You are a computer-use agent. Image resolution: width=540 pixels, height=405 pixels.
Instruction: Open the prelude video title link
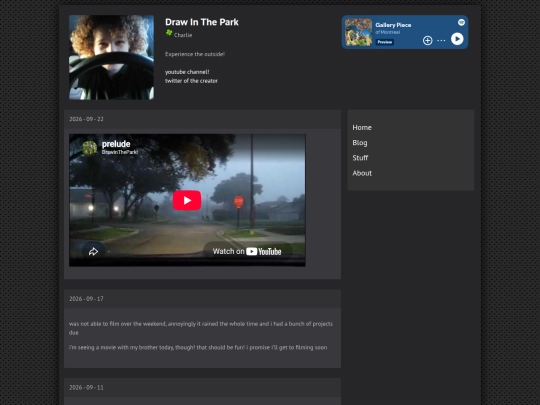[116, 144]
